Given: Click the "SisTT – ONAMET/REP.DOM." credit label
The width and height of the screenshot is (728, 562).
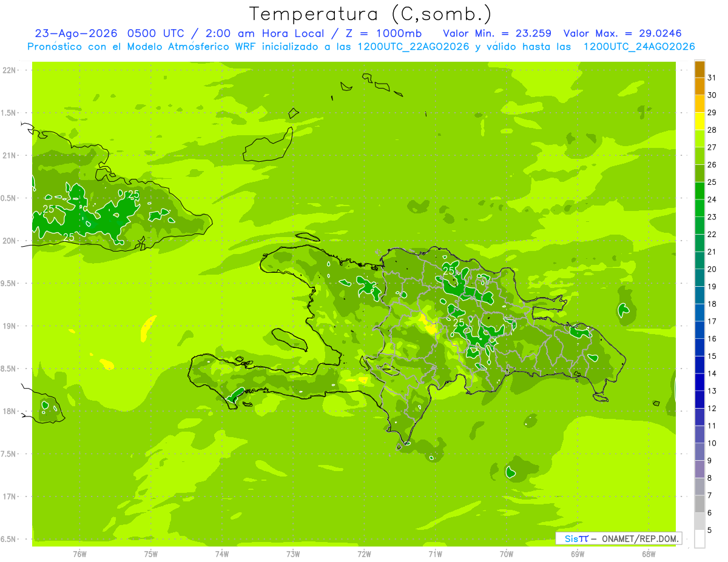Looking at the screenshot, I should [x=619, y=538].
